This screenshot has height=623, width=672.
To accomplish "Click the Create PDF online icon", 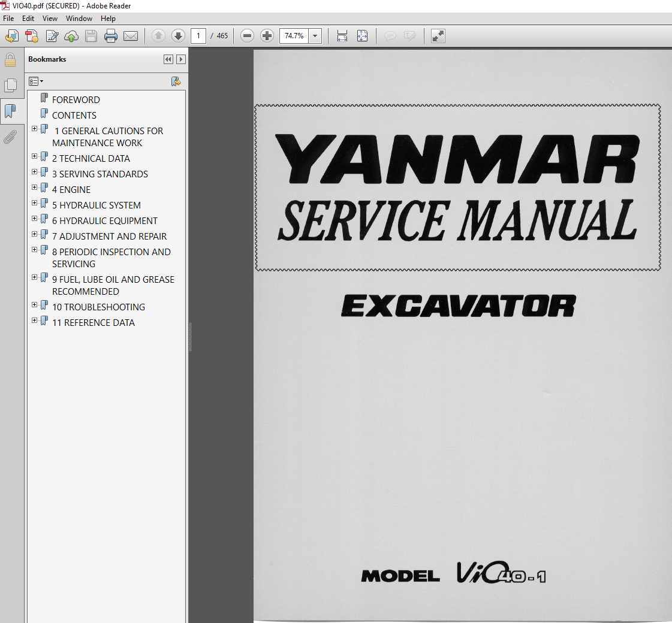I will (x=32, y=36).
